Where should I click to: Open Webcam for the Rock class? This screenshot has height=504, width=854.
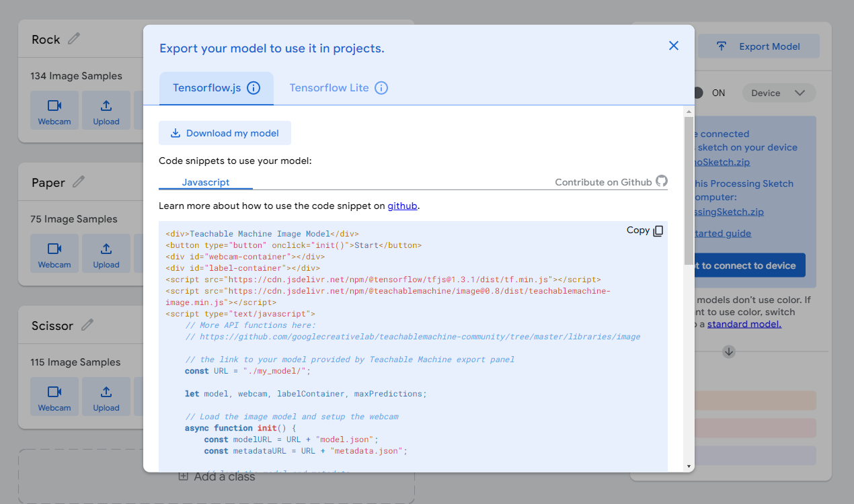click(x=54, y=110)
